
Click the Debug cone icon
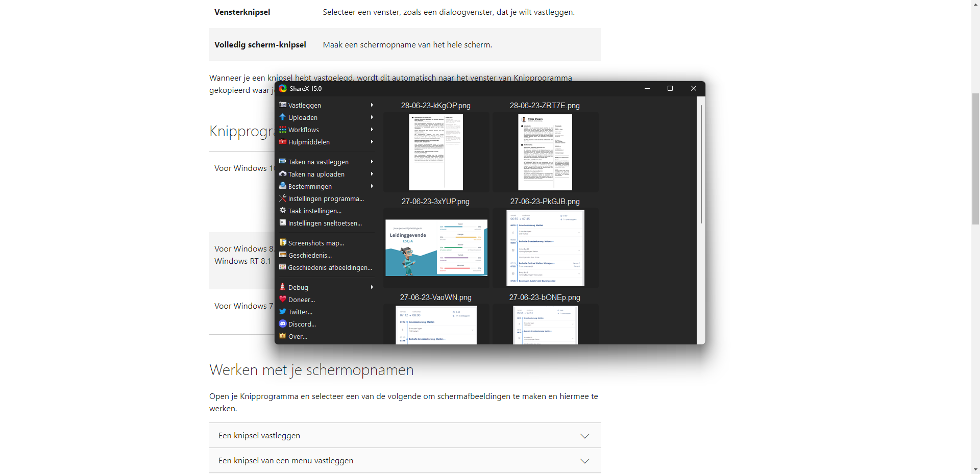point(282,287)
